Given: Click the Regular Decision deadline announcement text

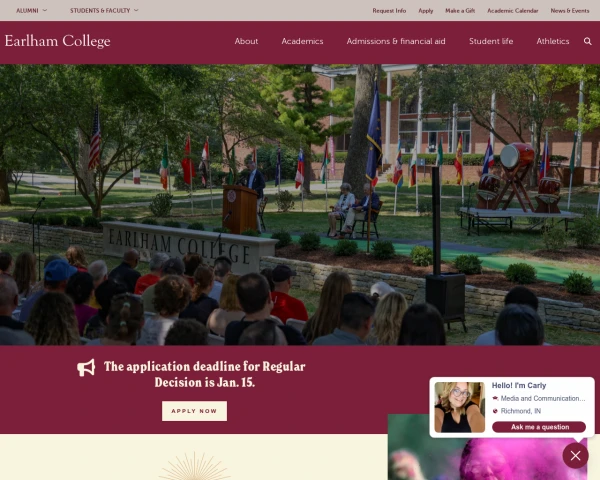Looking at the screenshot, I should point(205,374).
